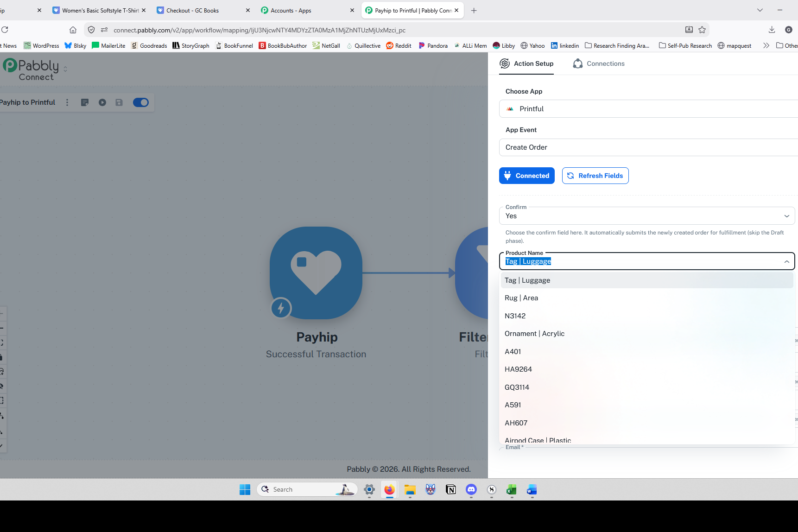The image size is (798, 532).
Task: Select the HA9264 product option
Action: 647,369
